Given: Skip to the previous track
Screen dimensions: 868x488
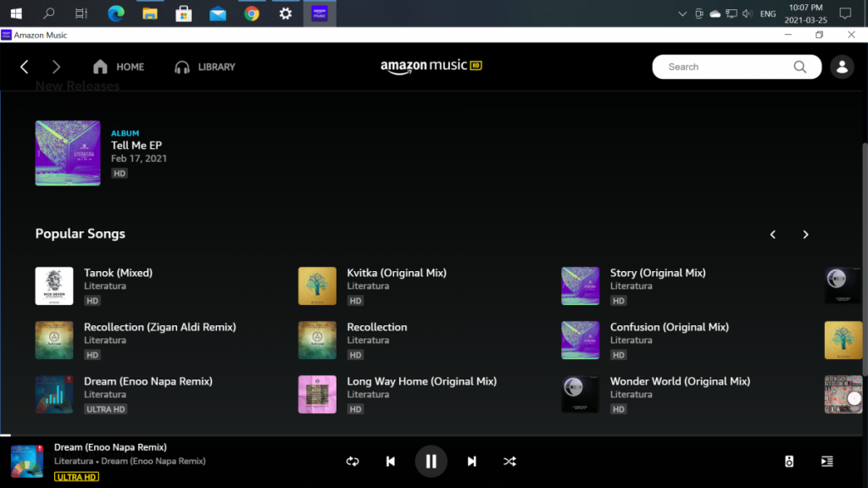Looking at the screenshot, I should click(390, 462).
